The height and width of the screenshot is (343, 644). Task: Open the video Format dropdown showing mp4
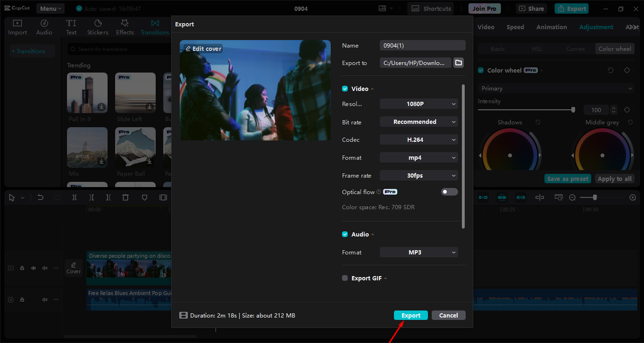tap(419, 157)
